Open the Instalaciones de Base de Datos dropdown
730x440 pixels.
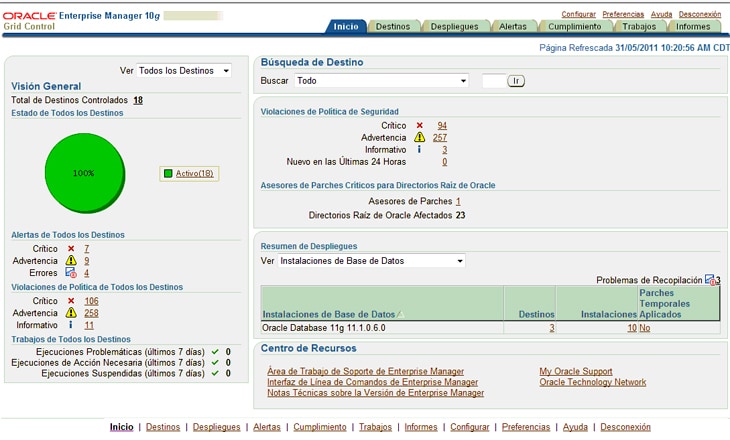pyautogui.click(x=371, y=261)
